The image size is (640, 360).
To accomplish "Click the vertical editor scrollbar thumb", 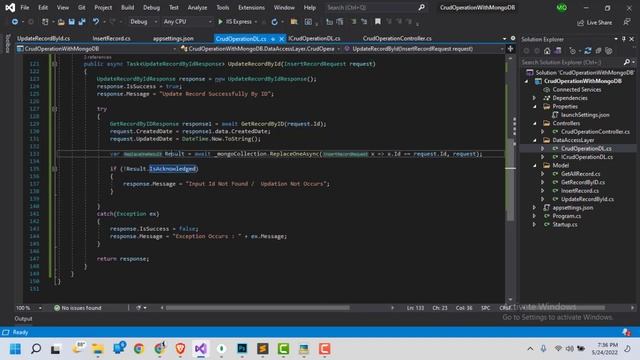I will [x=510, y=180].
